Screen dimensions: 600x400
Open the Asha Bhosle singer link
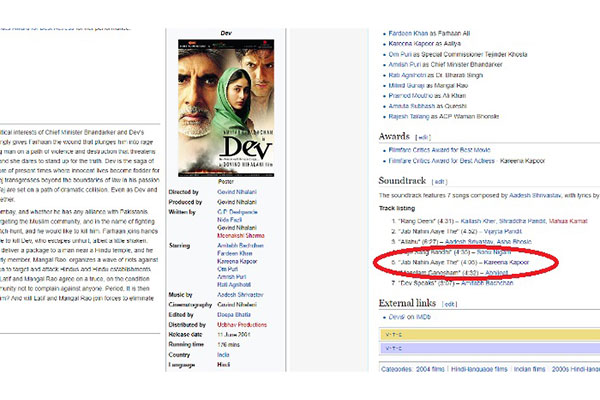click(x=514, y=242)
